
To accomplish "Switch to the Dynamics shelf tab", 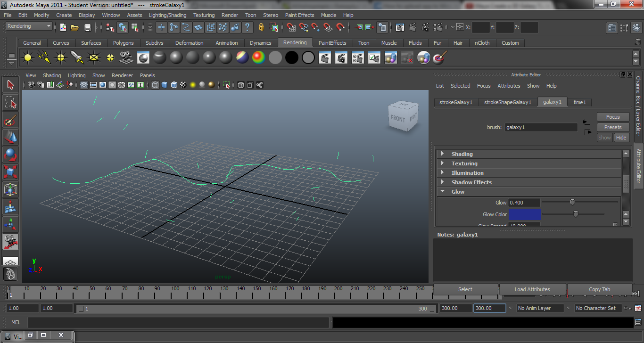I will (261, 43).
